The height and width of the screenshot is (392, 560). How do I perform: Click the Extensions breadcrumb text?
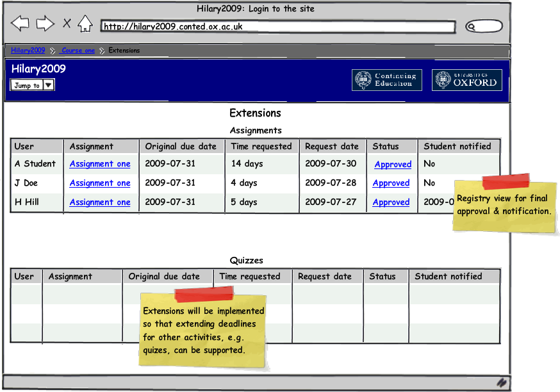124,51
